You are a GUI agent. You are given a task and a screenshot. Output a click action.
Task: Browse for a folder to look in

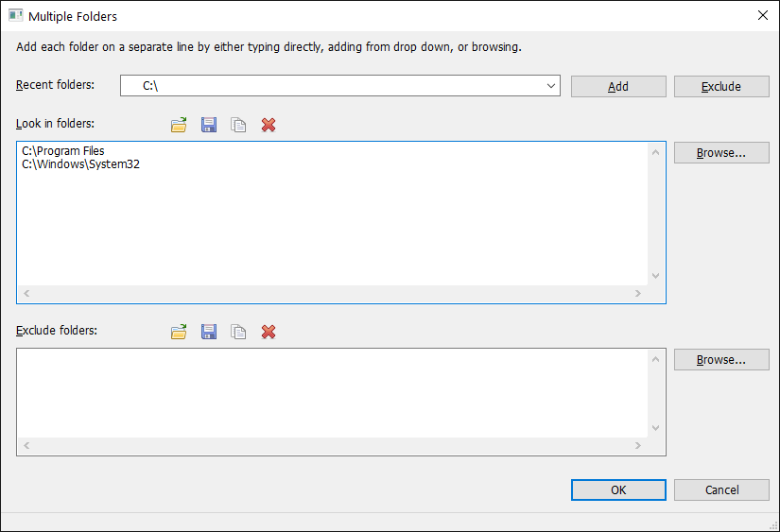pos(721,153)
